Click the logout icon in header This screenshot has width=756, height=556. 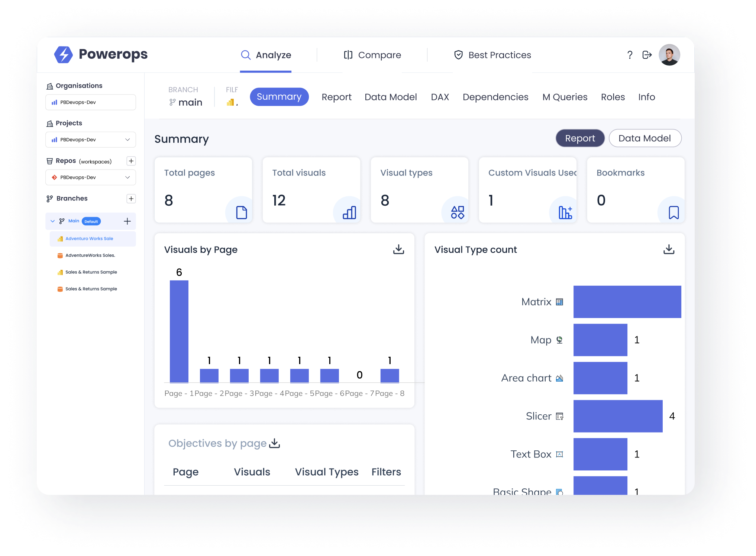[647, 55]
